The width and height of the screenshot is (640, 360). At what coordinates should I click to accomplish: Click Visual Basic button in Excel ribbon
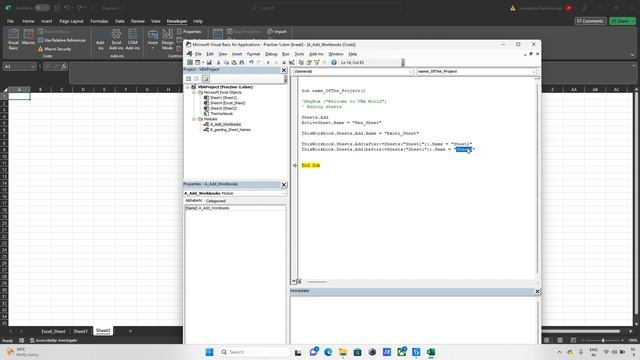point(13,40)
